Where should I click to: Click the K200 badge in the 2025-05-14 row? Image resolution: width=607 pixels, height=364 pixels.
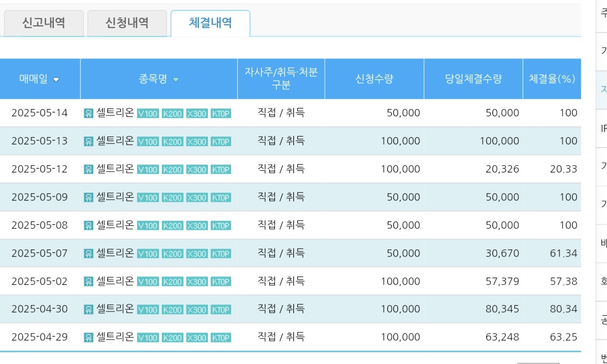(173, 113)
